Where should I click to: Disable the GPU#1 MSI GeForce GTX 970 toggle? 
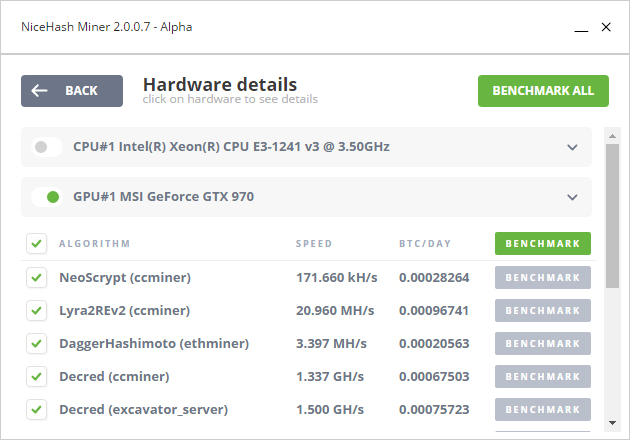click(47, 197)
